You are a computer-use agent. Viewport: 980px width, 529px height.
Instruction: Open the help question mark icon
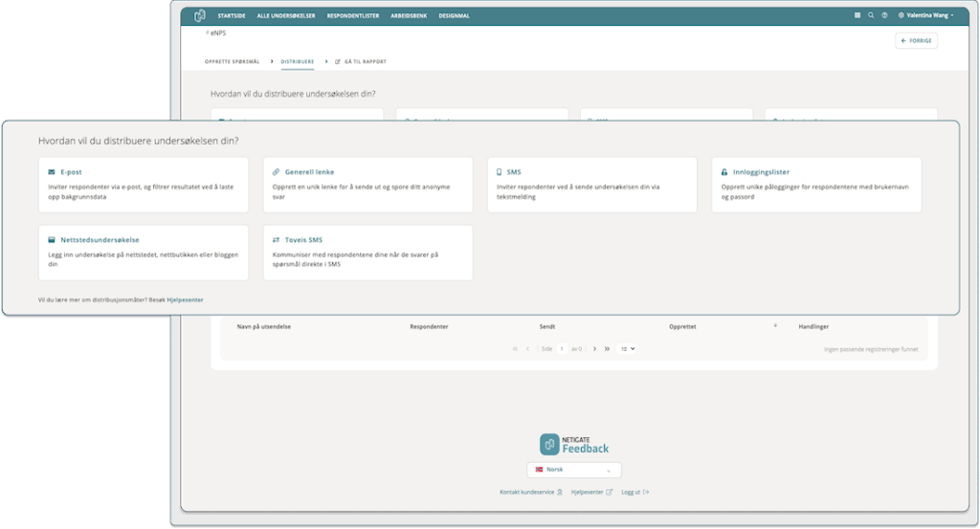(884, 15)
